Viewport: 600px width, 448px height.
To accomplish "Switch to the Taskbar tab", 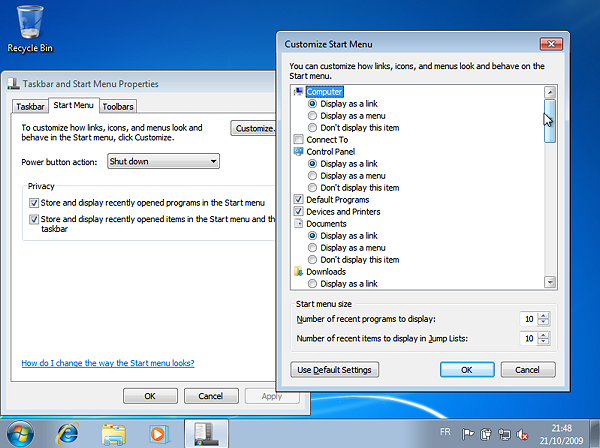I will click(30, 106).
